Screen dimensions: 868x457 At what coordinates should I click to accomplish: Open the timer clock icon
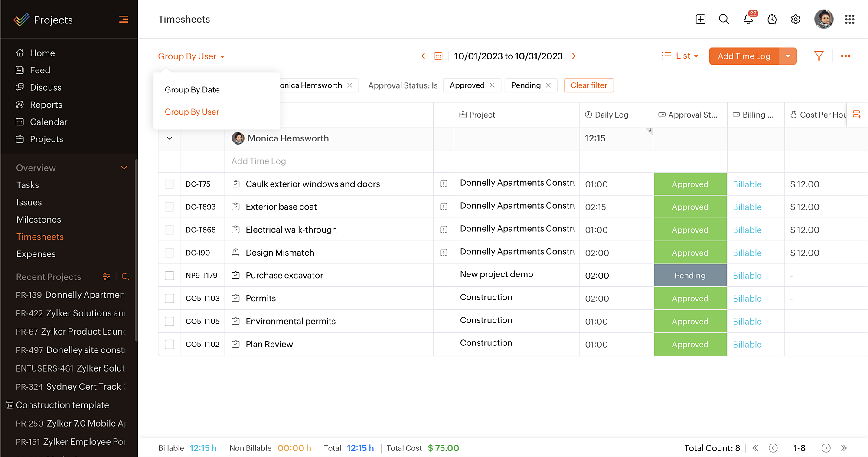tap(772, 20)
